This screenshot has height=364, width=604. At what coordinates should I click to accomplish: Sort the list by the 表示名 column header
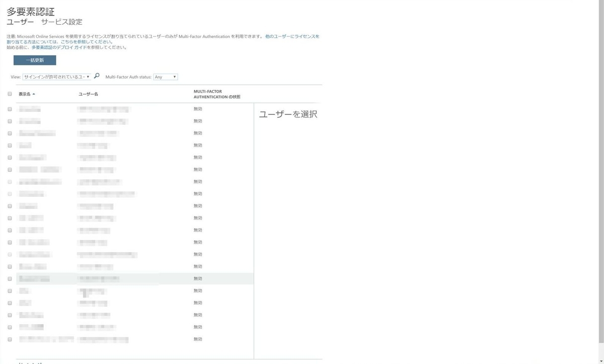tap(25, 94)
